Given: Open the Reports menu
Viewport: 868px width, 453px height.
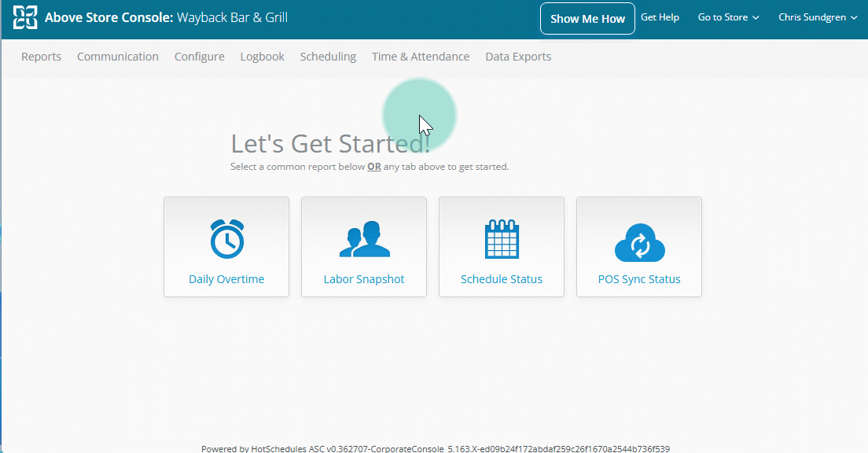Looking at the screenshot, I should 41,57.
